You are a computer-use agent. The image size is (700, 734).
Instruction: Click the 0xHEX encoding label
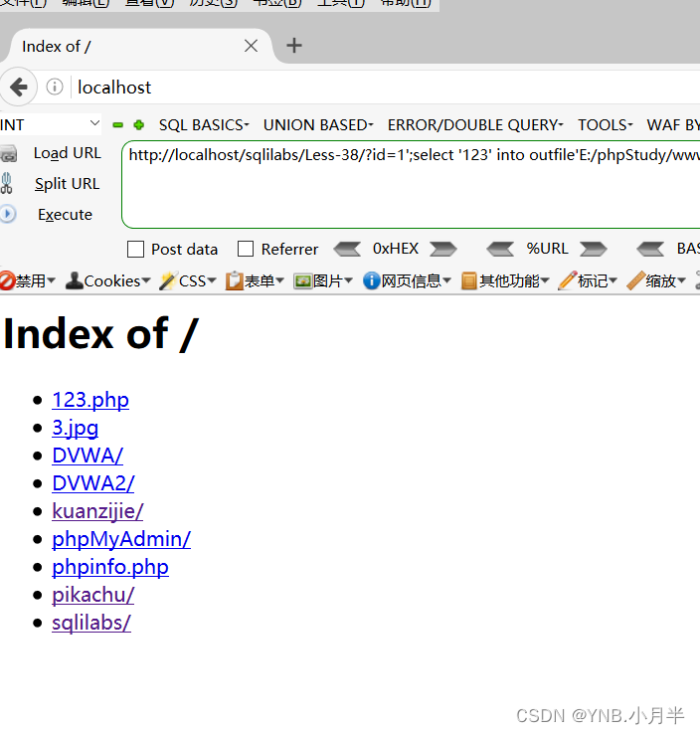[396, 249]
